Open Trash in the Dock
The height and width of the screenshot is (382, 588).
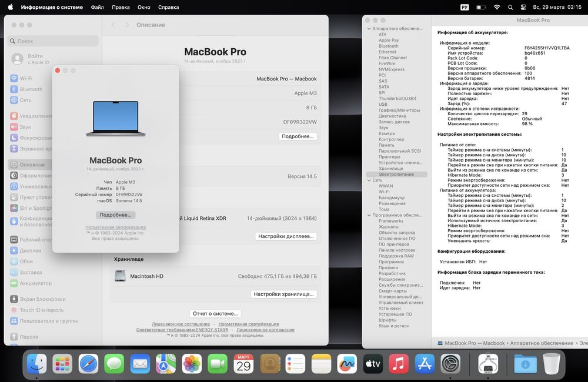pos(552,364)
